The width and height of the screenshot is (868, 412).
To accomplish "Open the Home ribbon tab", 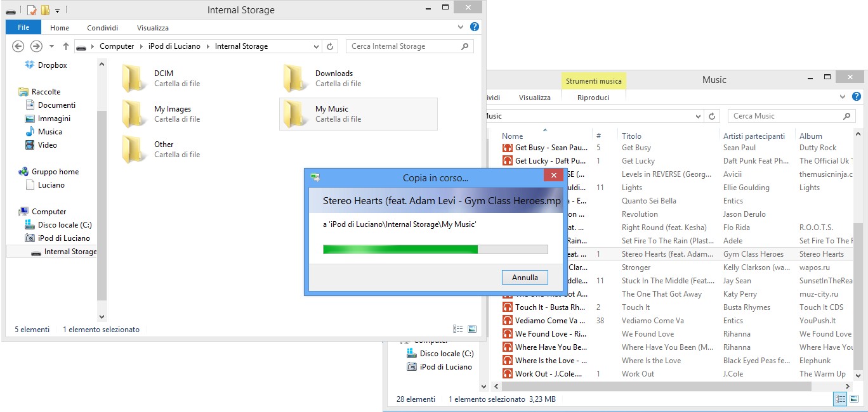I will click(x=60, y=28).
